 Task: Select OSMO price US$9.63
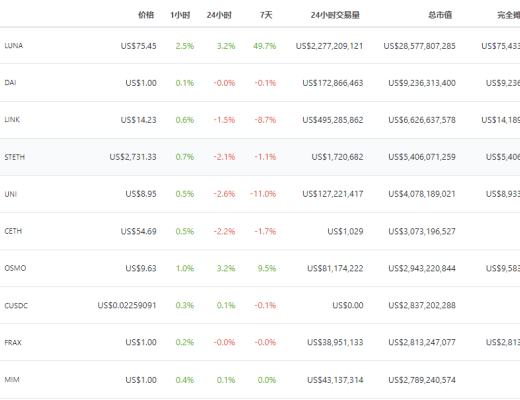pos(141,268)
